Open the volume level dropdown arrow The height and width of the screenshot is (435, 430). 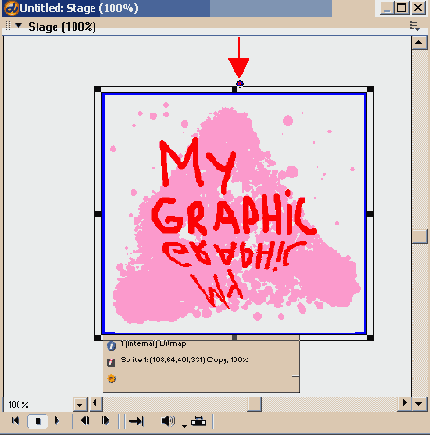click(x=184, y=426)
